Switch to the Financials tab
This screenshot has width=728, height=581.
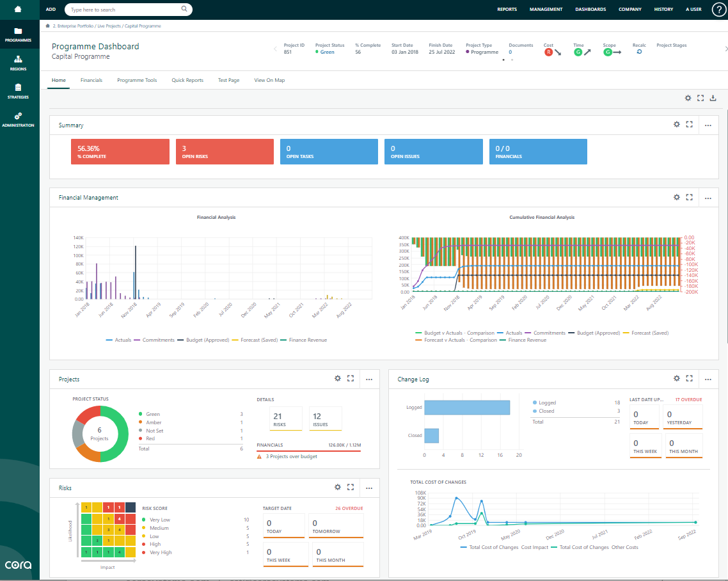click(91, 81)
